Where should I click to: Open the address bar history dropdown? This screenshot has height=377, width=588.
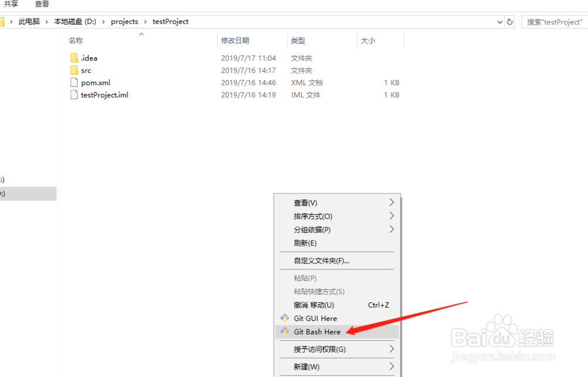click(x=499, y=22)
